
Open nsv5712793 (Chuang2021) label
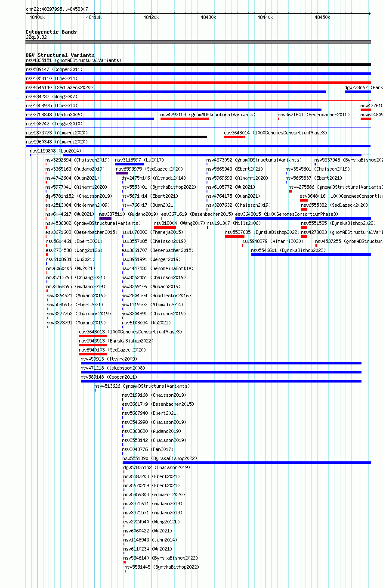tap(77, 277)
